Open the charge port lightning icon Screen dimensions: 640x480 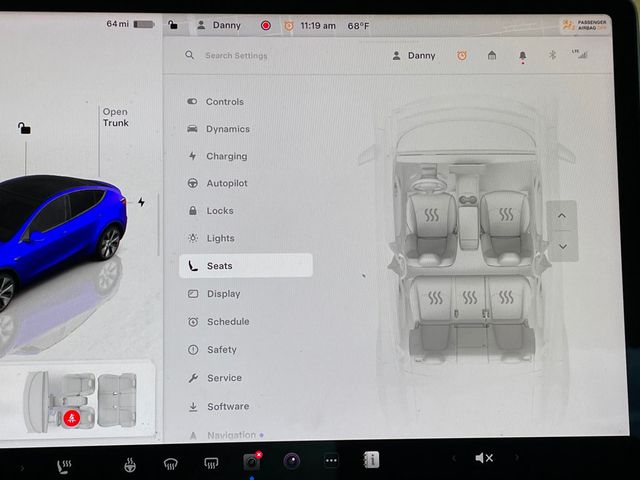coord(141,202)
